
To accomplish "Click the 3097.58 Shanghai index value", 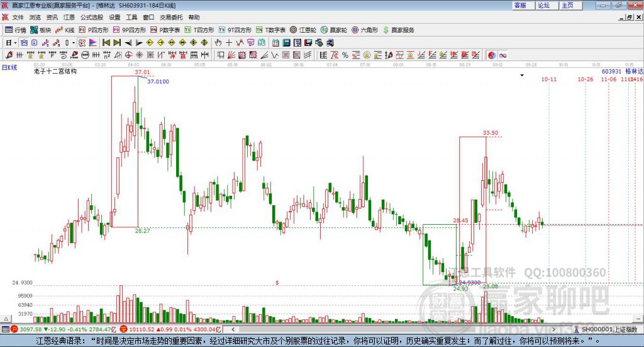I will [x=30, y=329].
